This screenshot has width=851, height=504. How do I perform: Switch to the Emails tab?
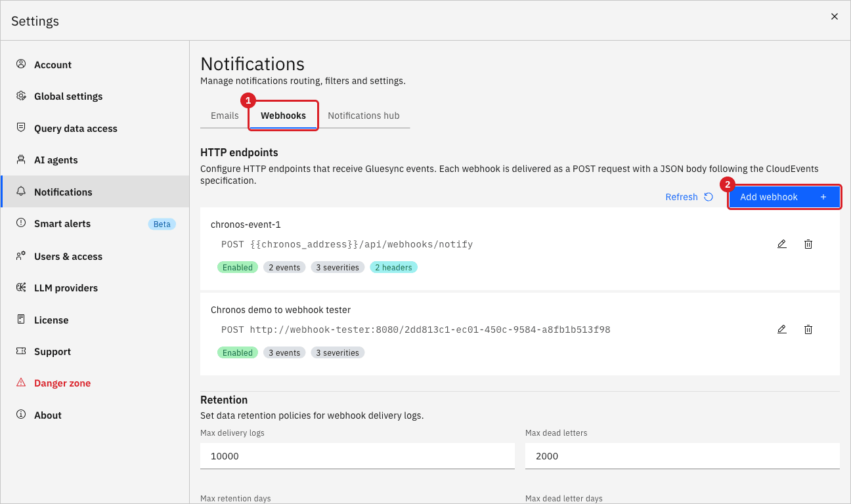tap(225, 115)
